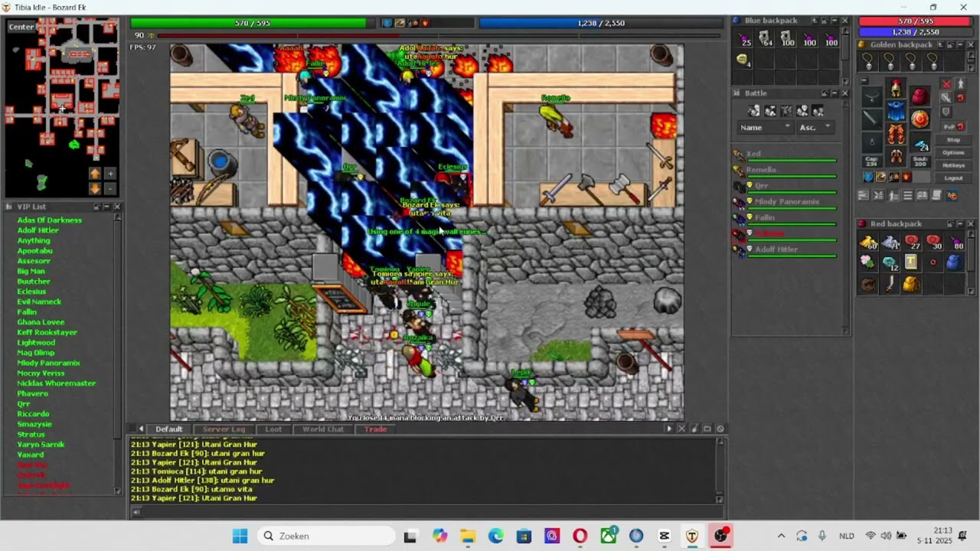Click the blue armor equipment slot

(x=896, y=111)
